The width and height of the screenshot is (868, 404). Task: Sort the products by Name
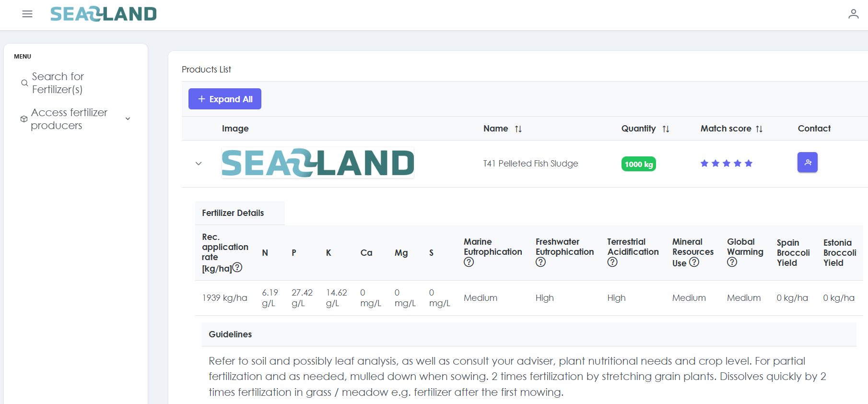pos(518,129)
